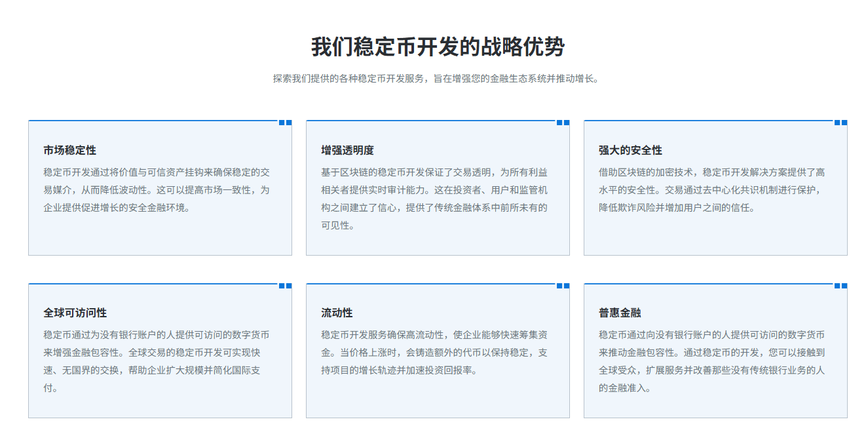Click the description paragraph under 强大的安全性

[712, 190]
